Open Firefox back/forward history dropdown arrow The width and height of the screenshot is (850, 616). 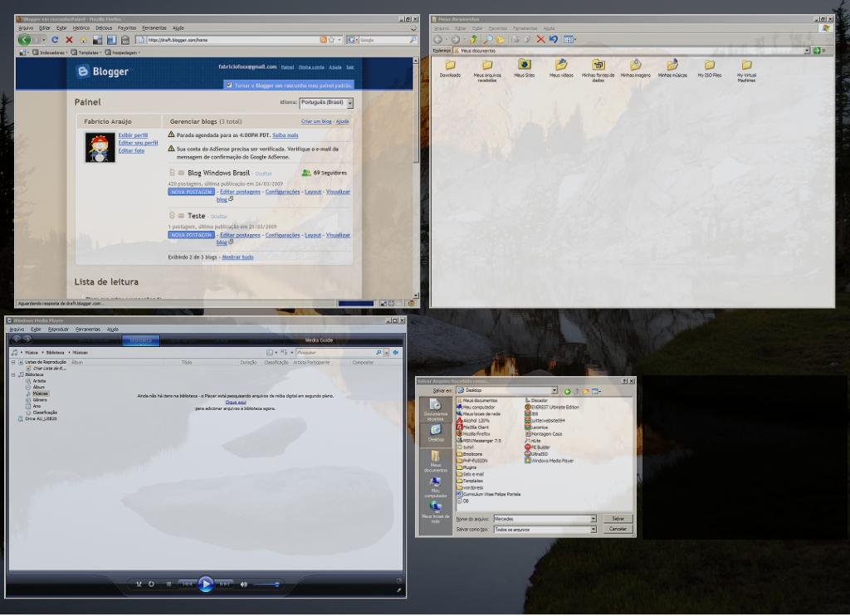click(45, 40)
